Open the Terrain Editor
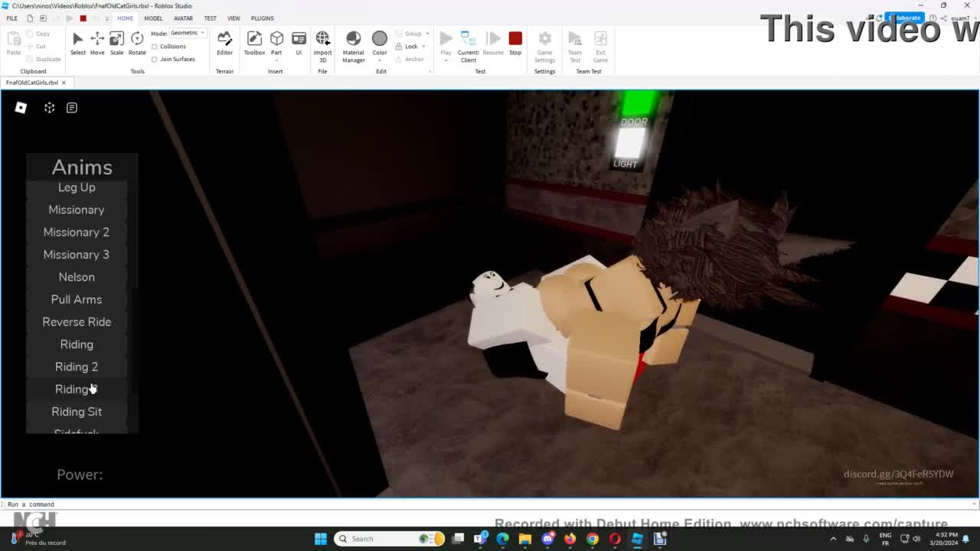 (224, 42)
